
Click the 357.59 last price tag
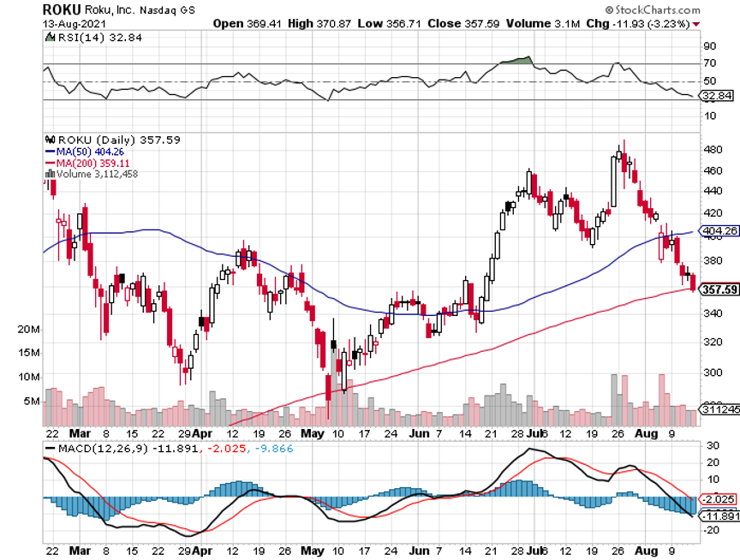(719, 289)
